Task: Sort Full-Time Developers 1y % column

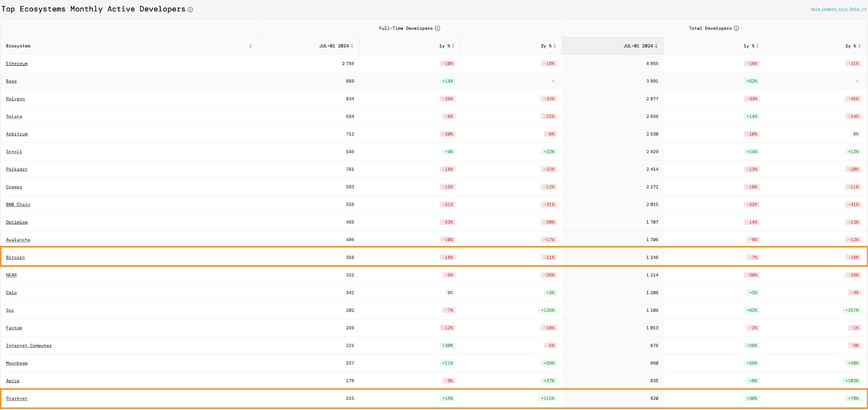Action: [x=453, y=46]
